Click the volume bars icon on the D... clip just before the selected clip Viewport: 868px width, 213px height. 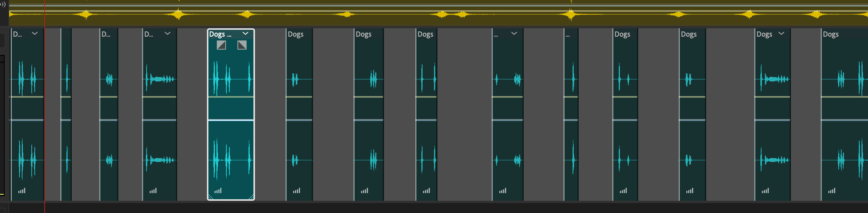pos(153,190)
